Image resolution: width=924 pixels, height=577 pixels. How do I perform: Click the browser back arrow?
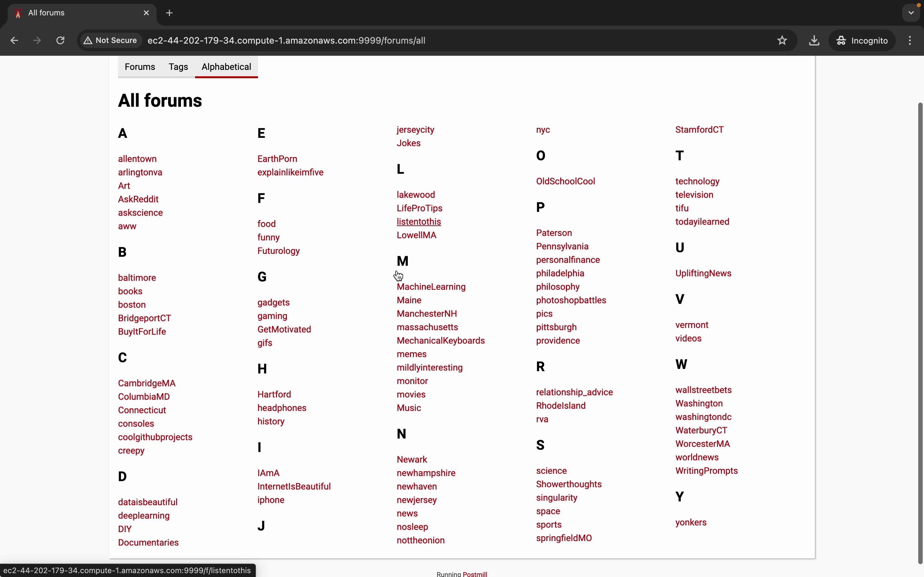tap(14, 40)
